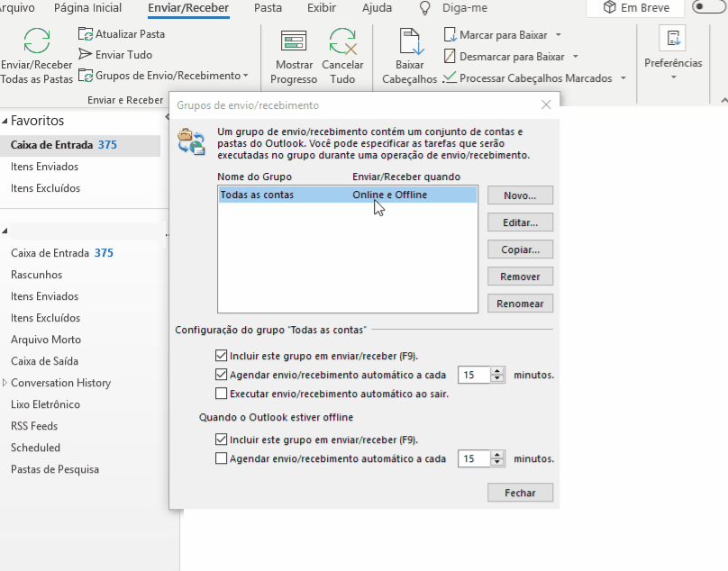Viewport: 728px width, 571px height.
Task: Click the Enviar Tudo paper plane icon
Action: click(85, 54)
